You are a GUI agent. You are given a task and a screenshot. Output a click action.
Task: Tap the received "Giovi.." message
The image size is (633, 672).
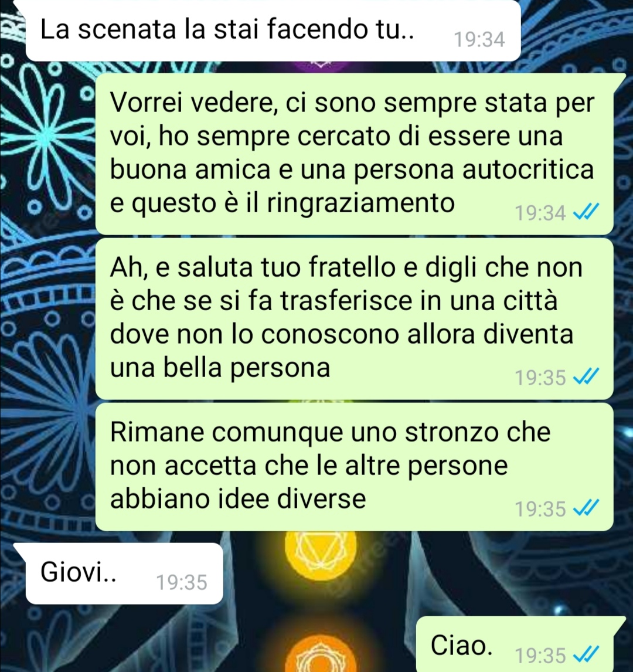pos(124,573)
